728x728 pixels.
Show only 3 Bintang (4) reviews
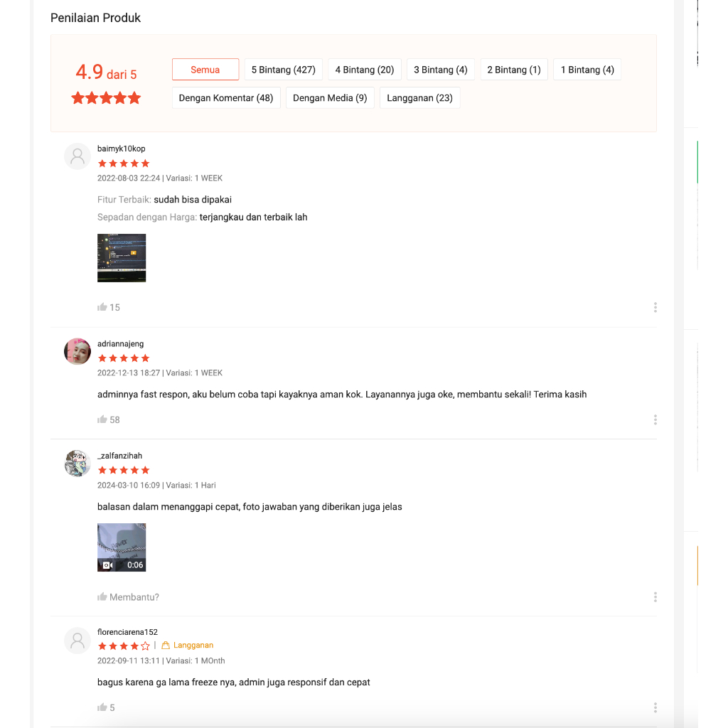pyautogui.click(x=441, y=70)
